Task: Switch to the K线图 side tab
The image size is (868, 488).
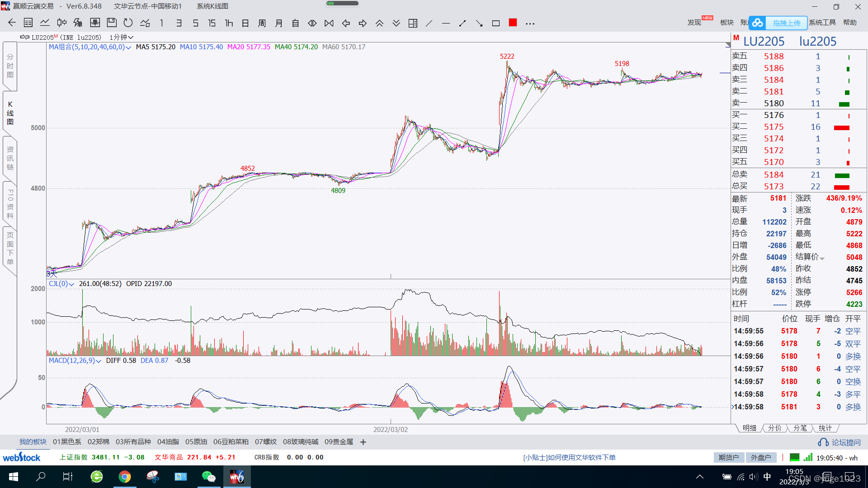Action: (10, 113)
